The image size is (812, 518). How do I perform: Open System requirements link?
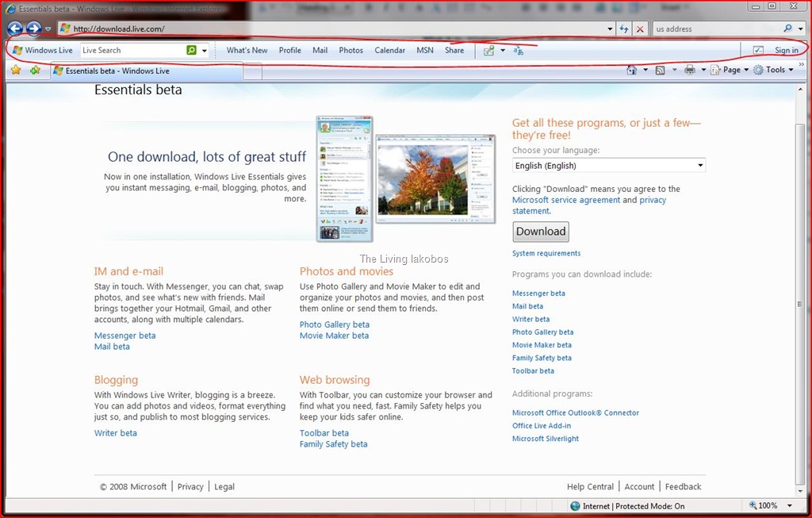[546, 253]
